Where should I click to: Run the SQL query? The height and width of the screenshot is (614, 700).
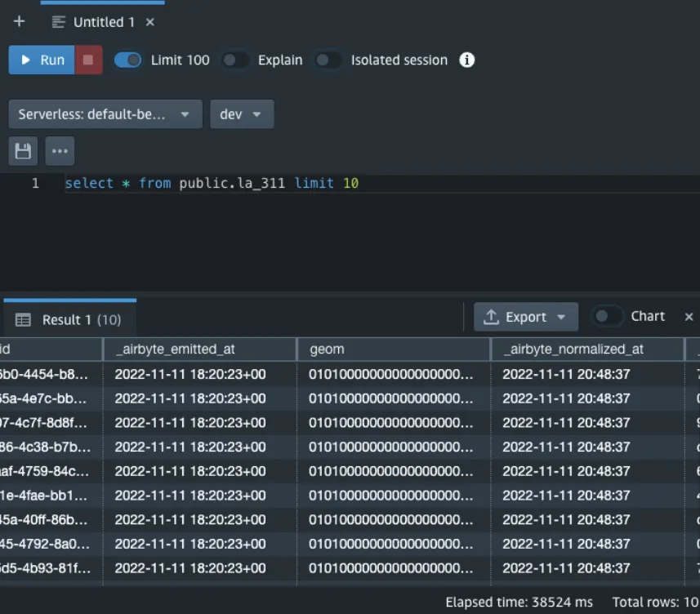tap(42, 60)
